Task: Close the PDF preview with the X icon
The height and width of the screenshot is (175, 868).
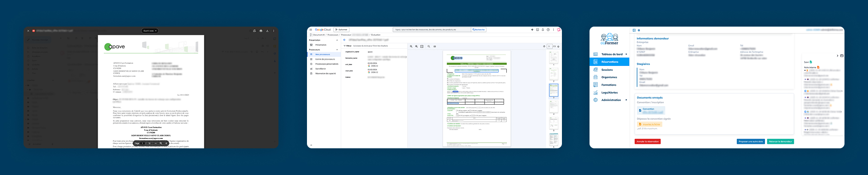Action: pyautogui.click(x=28, y=31)
